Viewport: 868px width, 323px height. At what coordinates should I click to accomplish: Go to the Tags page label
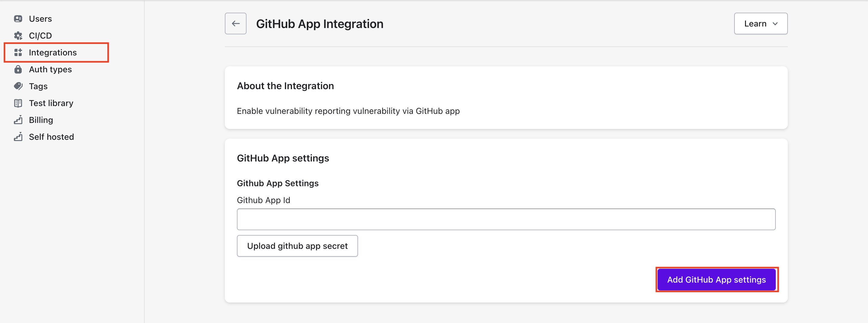click(38, 86)
